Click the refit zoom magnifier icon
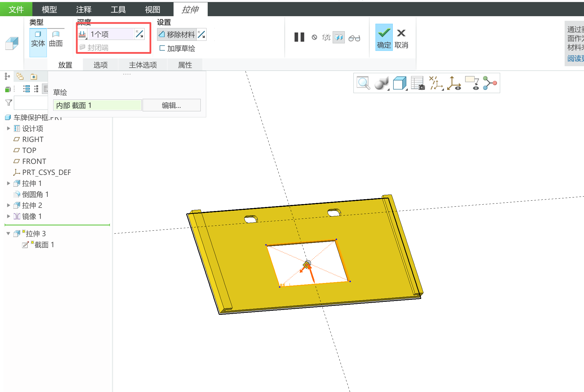Image resolution: width=584 pixels, height=392 pixels. pos(363,83)
